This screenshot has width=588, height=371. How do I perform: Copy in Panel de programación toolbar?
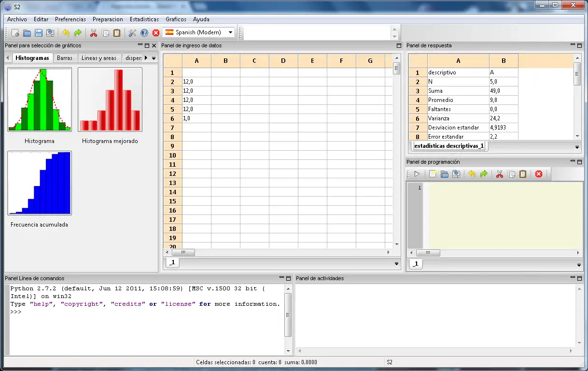(511, 174)
